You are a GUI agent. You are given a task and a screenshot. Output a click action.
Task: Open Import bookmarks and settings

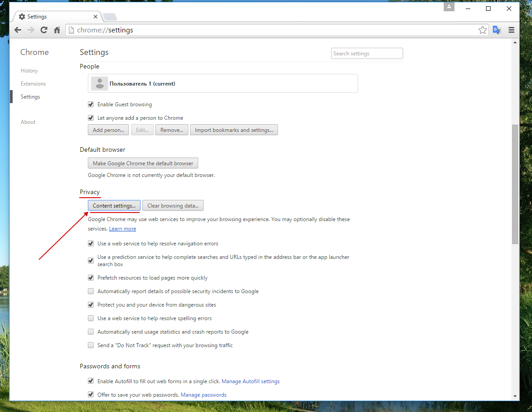coord(234,130)
